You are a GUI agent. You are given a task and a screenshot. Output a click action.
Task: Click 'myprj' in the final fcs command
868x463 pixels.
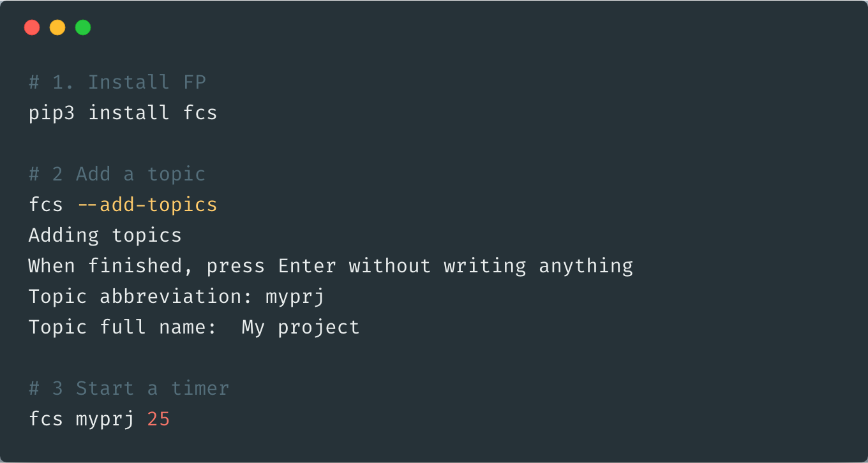[105, 420]
